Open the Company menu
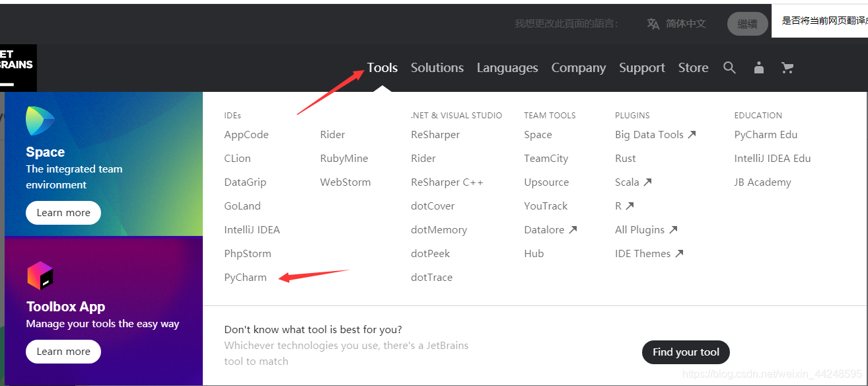This screenshot has height=386, width=868. [579, 68]
